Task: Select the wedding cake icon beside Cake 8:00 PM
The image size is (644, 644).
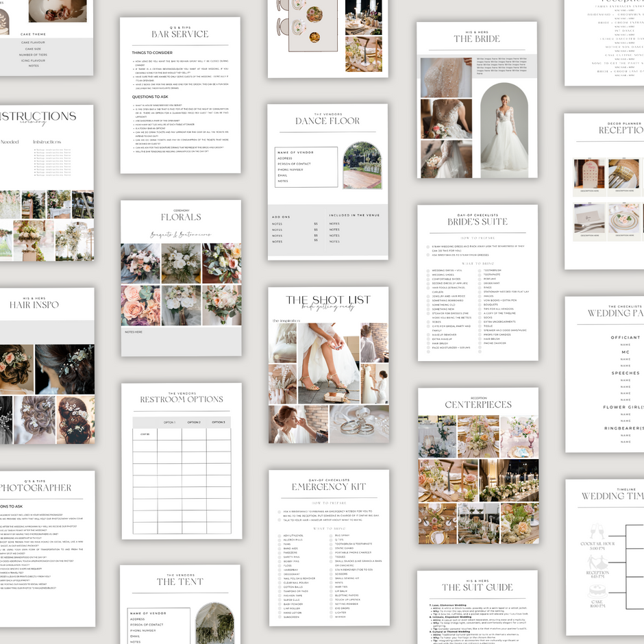Action: coord(597,590)
